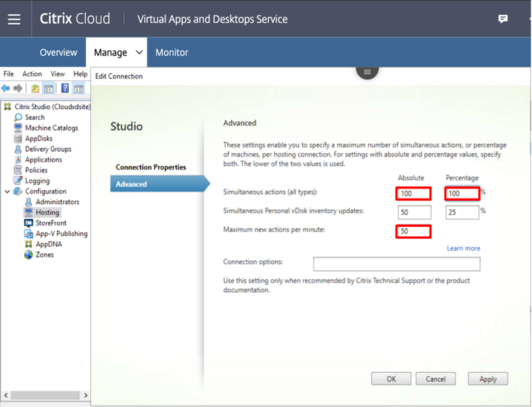Click Maximum new actions per minute field
This screenshot has height=407, width=532.
click(414, 232)
